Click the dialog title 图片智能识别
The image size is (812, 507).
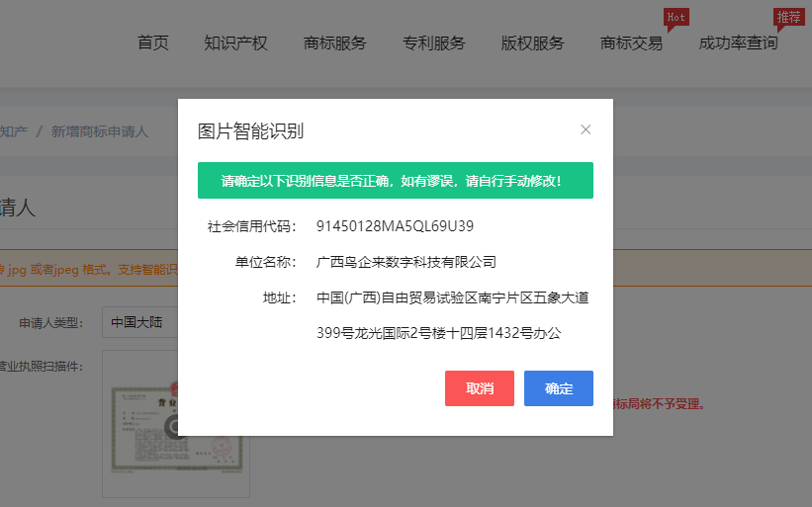[x=250, y=130]
